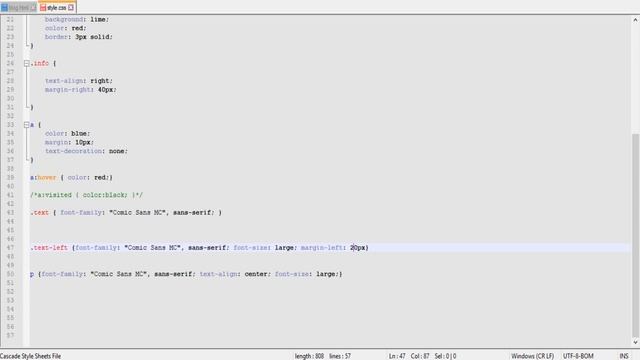Click the 'Ln : 47' status entry
This screenshot has width=640, height=360.
tap(397, 356)
